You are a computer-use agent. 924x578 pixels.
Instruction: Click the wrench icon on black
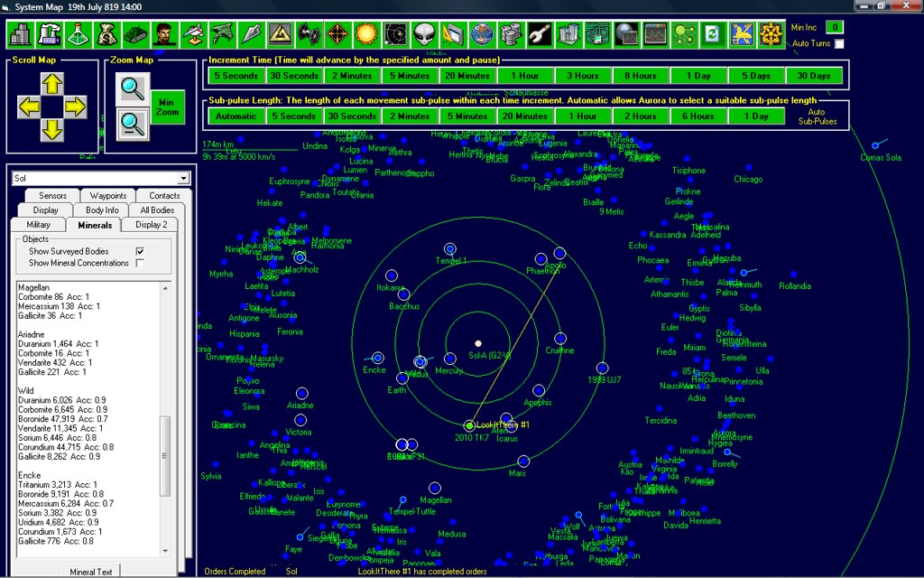(x=540, y=34)
